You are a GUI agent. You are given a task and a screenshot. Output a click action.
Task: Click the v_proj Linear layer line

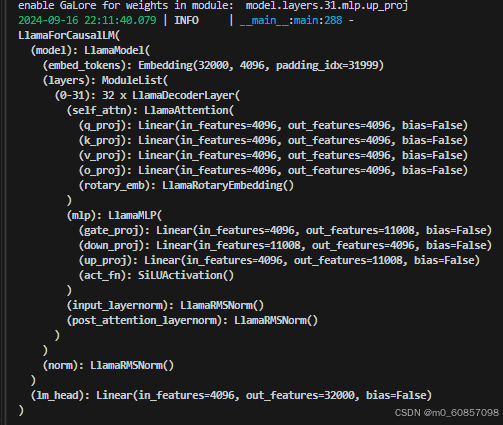(x=273, y=155)
